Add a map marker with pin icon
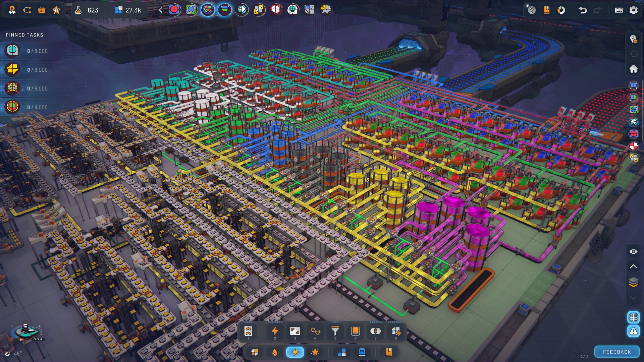Viewport: 644px width, 362px height. pyautogui.click(x=633, y=40)
